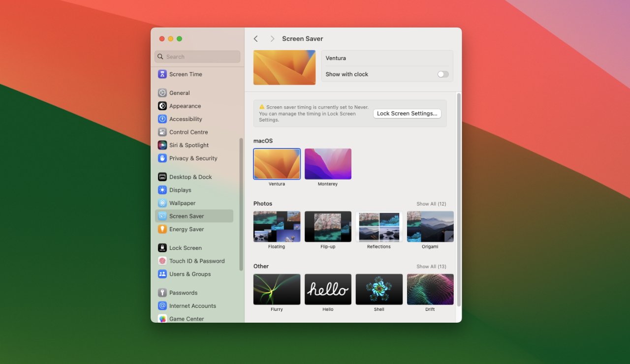
Task: Click the "Touch ID & Password" label
Action: (197, 261)
